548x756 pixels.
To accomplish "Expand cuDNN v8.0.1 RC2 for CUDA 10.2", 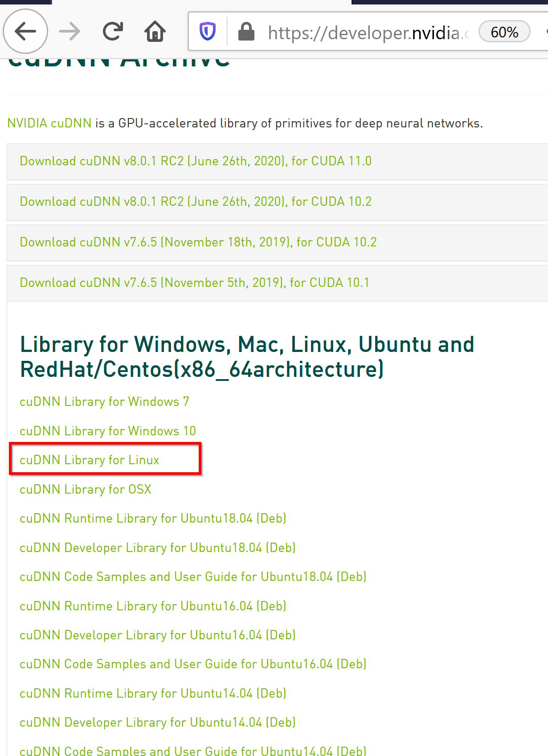I will pos(196,201).
